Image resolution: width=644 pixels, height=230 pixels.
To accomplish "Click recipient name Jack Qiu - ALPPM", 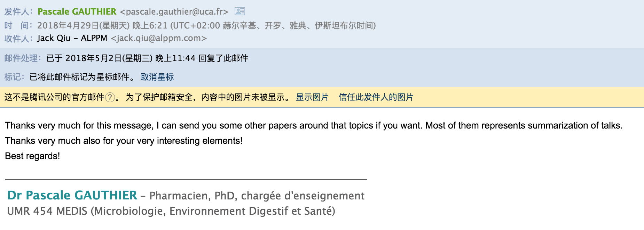I will [x=72, y=38].
